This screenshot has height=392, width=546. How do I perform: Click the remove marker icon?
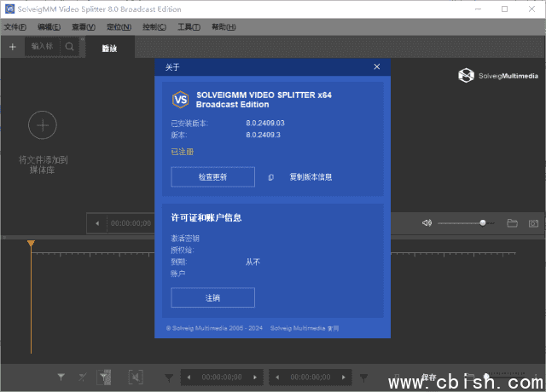pyautogui.click(x=83, y=377)
